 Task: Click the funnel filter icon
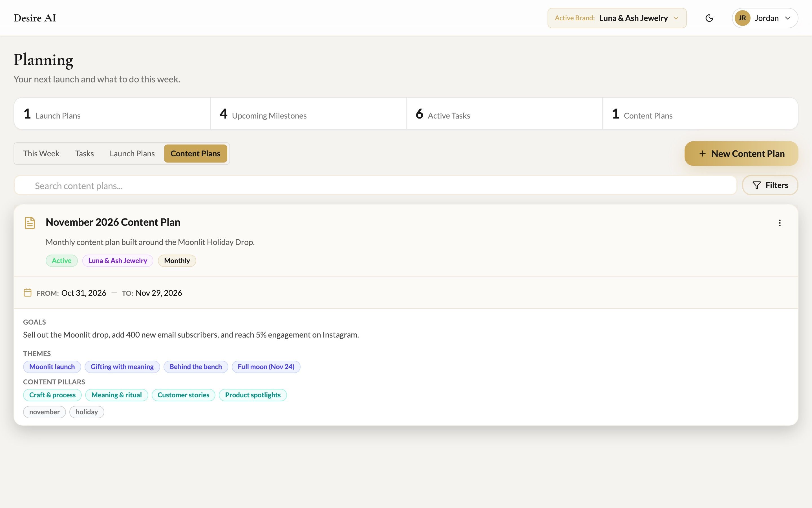[x=756, y=185]
